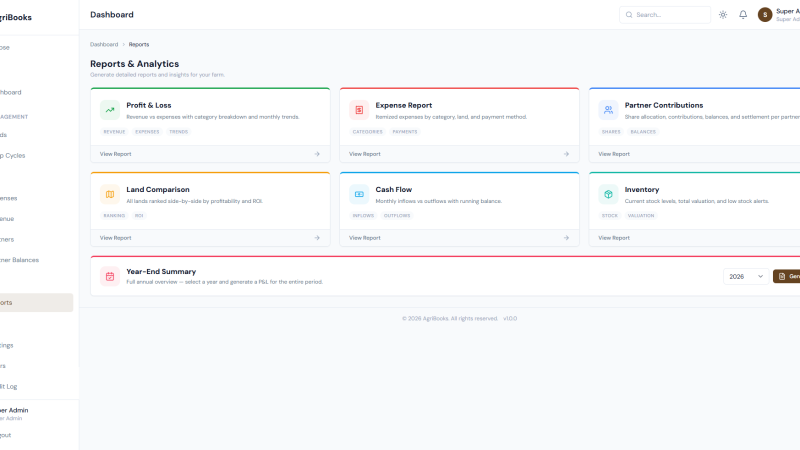Open the 2026 year dropdown
The height and width of the screenshot is (450, 800).
(746, 277)
